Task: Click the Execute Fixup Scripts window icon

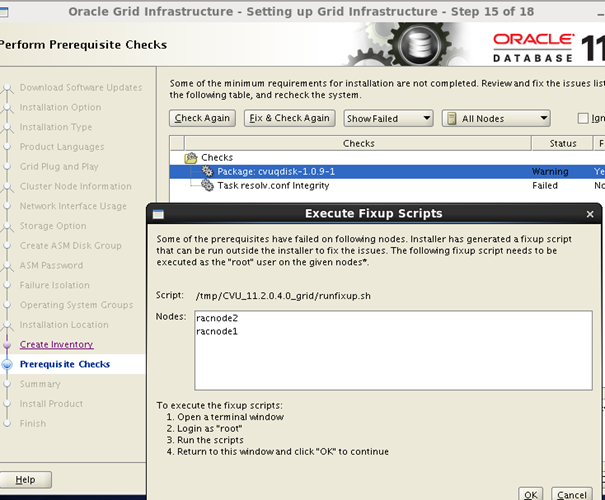Action: 158,214
